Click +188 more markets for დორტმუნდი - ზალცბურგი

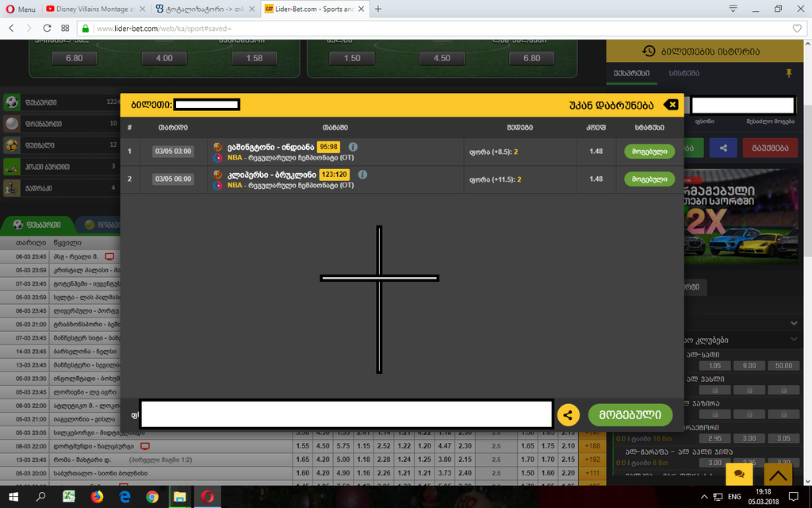click(x=592, y=446)
